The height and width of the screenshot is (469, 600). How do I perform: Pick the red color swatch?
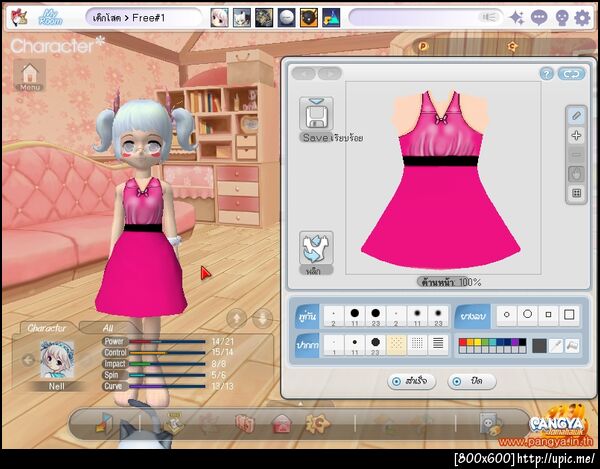pos(463,342)
